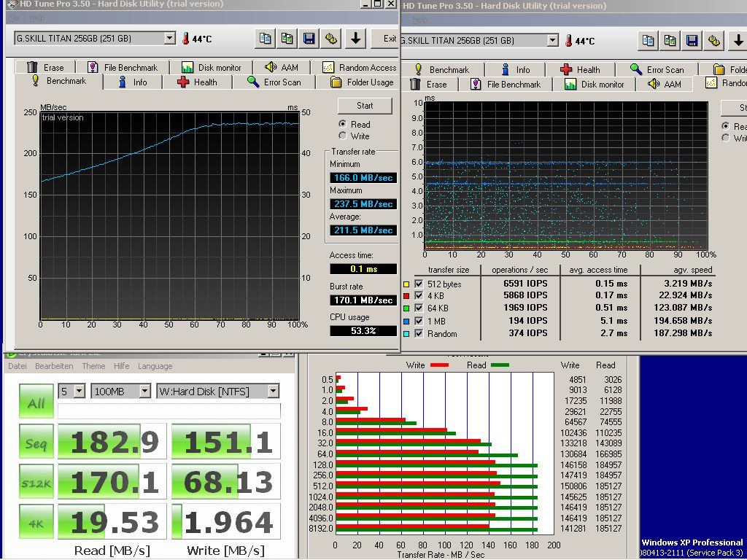Select Read radio button in right HD Tune window
The image size is (747, 560).
click(x=726, y=126)
